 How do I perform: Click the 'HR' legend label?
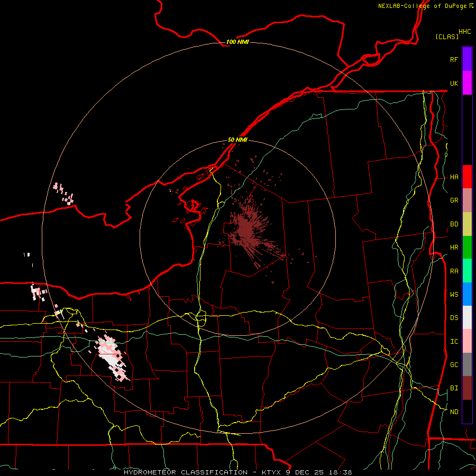coord(454,248)
